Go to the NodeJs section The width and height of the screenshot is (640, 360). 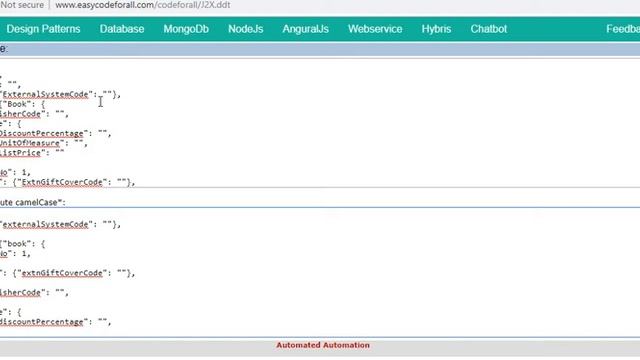pyautogui.click(x=246, y=29)
